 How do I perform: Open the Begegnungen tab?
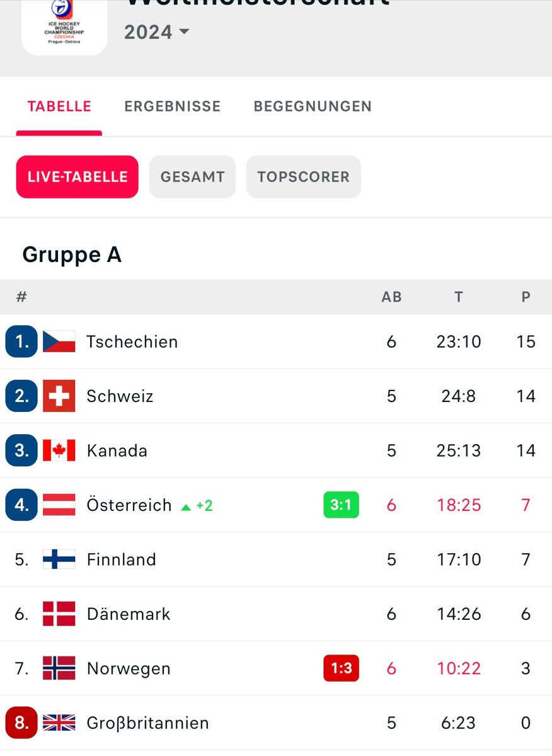coord(313,106)
